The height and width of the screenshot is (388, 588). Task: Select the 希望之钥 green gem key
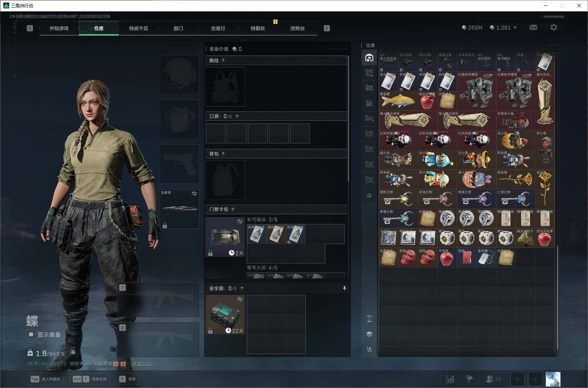[398, 219]
